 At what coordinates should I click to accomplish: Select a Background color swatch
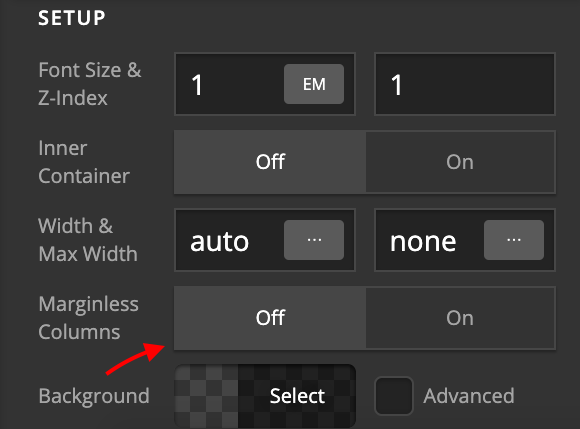[x=265, y=396]
